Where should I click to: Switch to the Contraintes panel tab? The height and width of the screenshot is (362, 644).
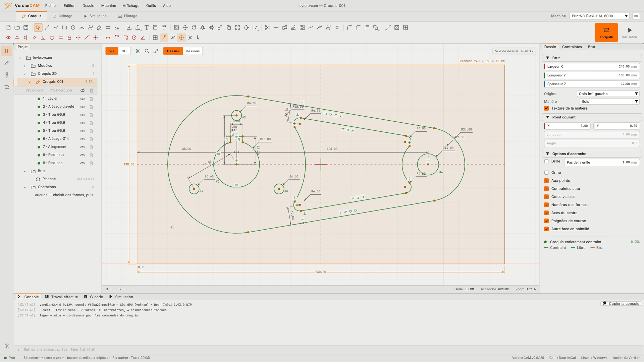tap(572, 47)
